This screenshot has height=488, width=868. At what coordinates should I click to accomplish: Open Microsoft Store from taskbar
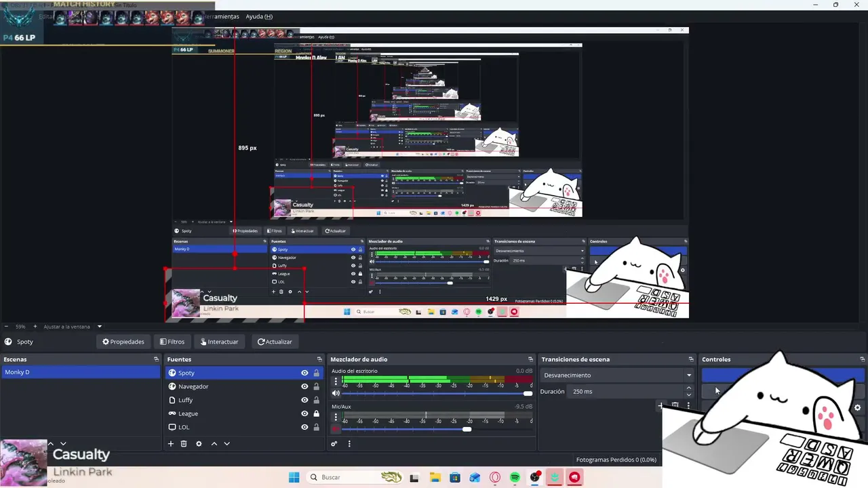click(454, 477)
